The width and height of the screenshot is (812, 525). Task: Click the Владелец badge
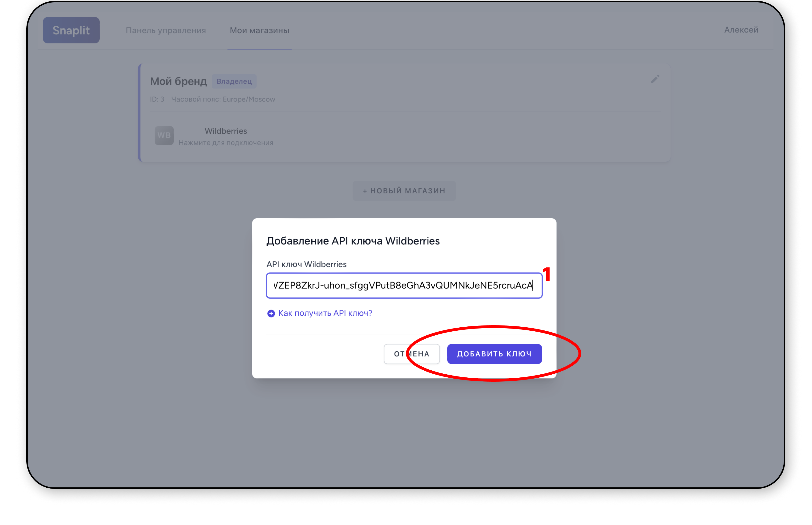click(234, 82)
